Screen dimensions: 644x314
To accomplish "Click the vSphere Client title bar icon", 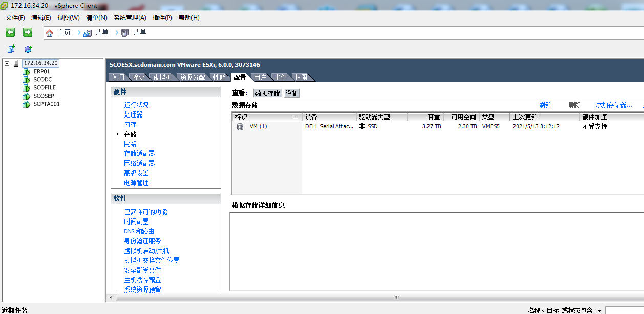I will (x=4, y=5).
